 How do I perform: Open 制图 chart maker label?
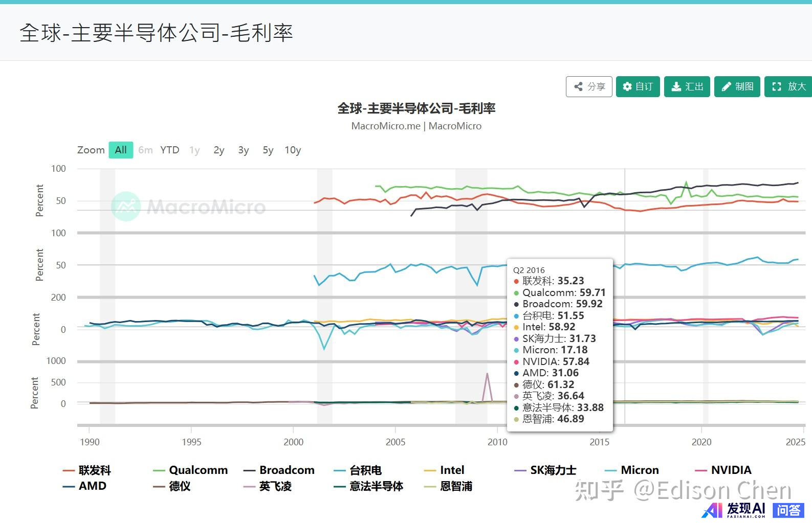[x=744, y=86]
